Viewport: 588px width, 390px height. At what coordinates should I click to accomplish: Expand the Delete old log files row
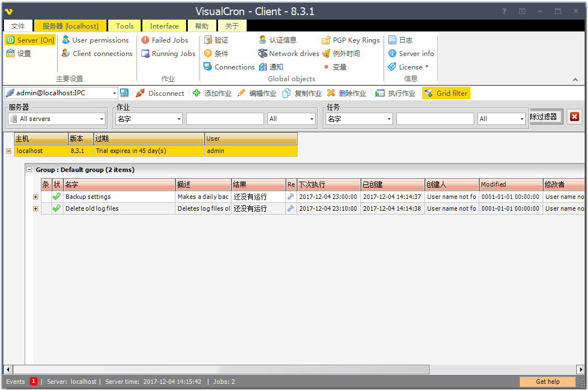point(36,208)
